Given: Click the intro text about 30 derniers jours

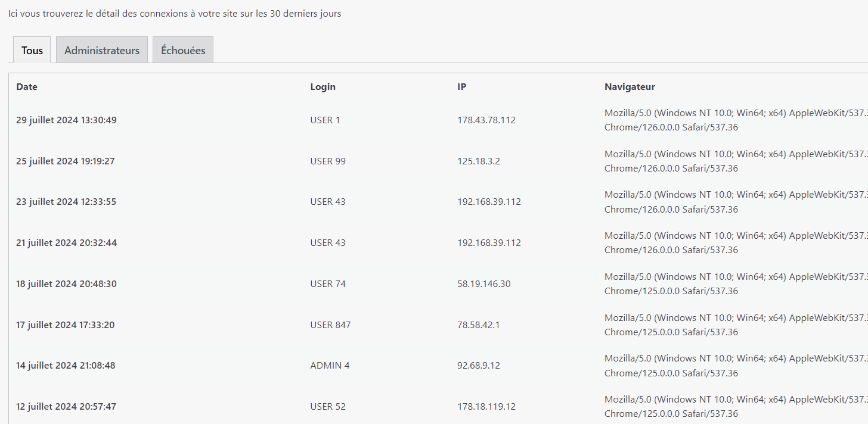Looking at the screenshot, I should tap(175, 13).
